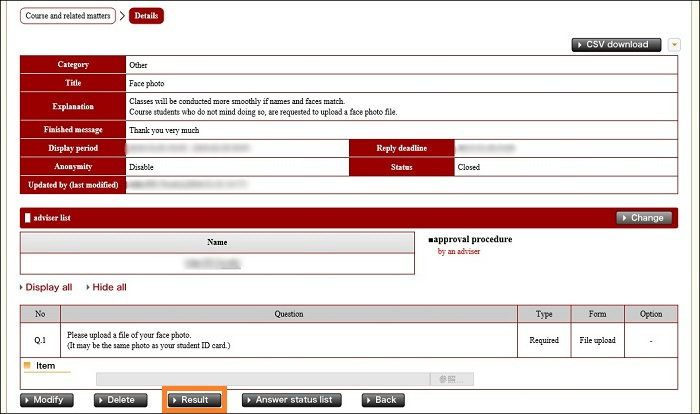This screenshot has width=700, height=414.
Task: Click the file upload browse button
Action: coord(451,380)
